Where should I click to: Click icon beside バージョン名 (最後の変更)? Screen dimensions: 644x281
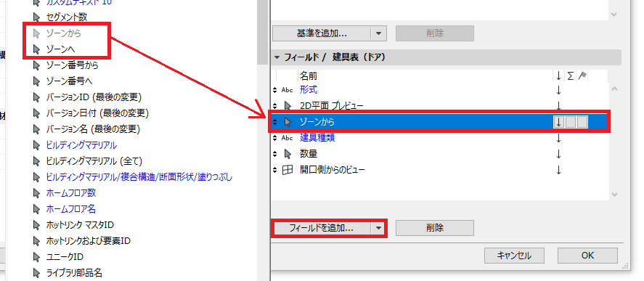[x=36, y=129]
